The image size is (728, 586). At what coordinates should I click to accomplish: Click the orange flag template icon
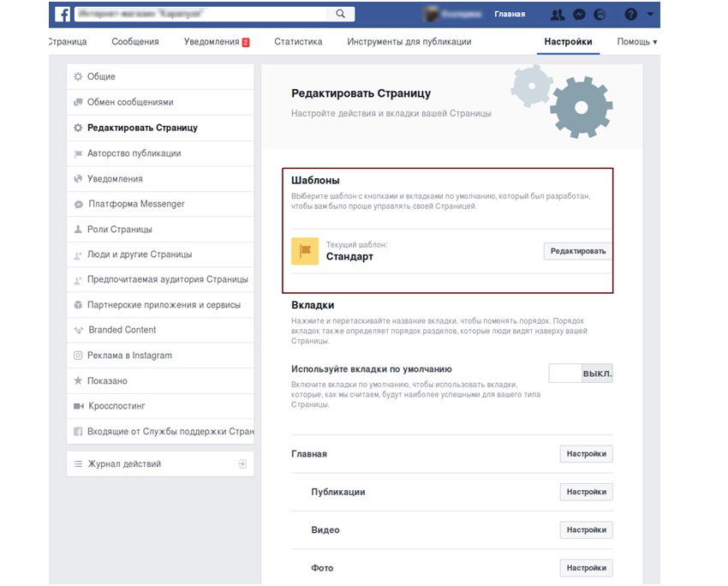tap(305, 251)
